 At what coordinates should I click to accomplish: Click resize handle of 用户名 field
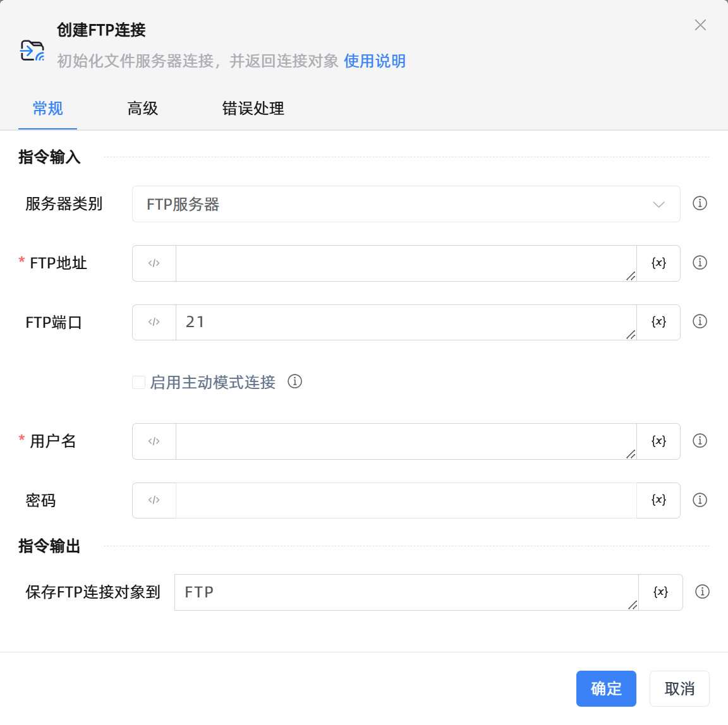coord(631,454)
